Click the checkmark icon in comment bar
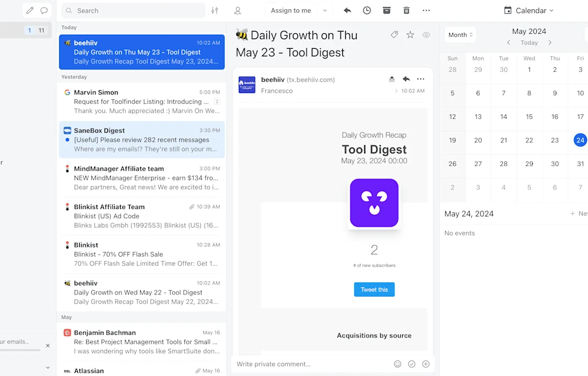Image resolution: width=588 pixels, height=376 pixels. (412, 364)
